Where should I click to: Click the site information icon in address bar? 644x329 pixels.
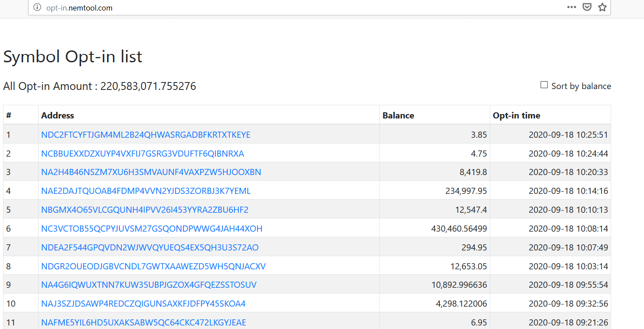(37, 7)
